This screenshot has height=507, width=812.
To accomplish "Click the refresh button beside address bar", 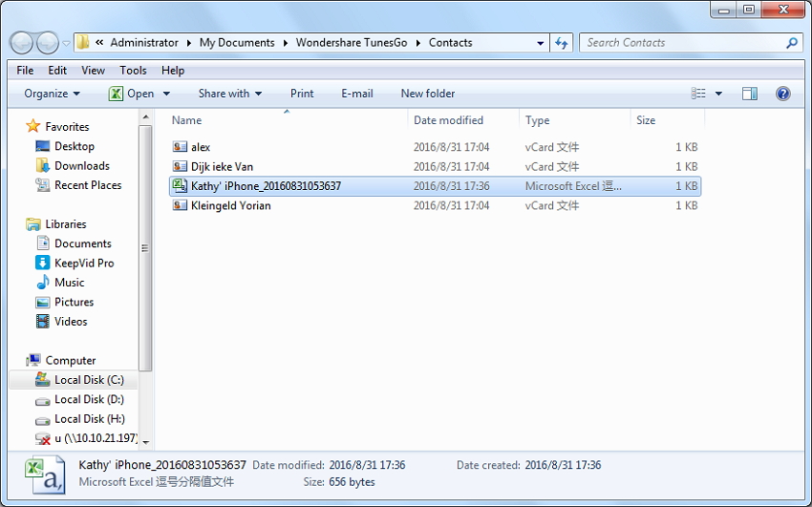I will 562,43.
